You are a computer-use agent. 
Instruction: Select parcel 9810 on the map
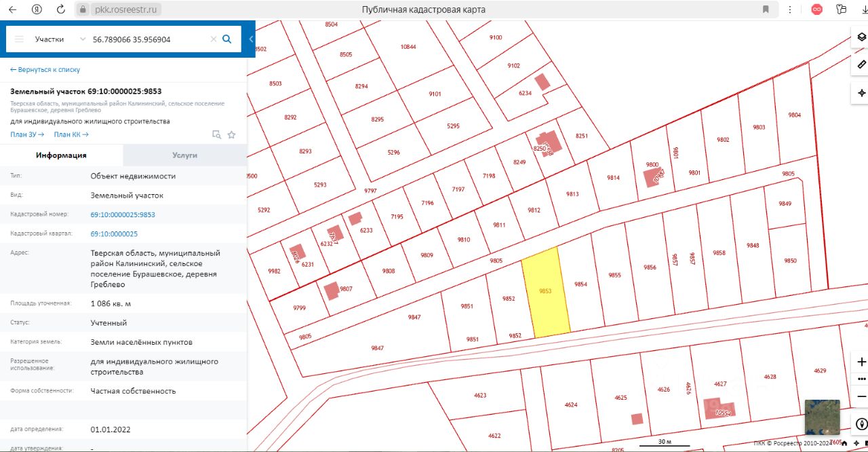(x=464, y=240)
